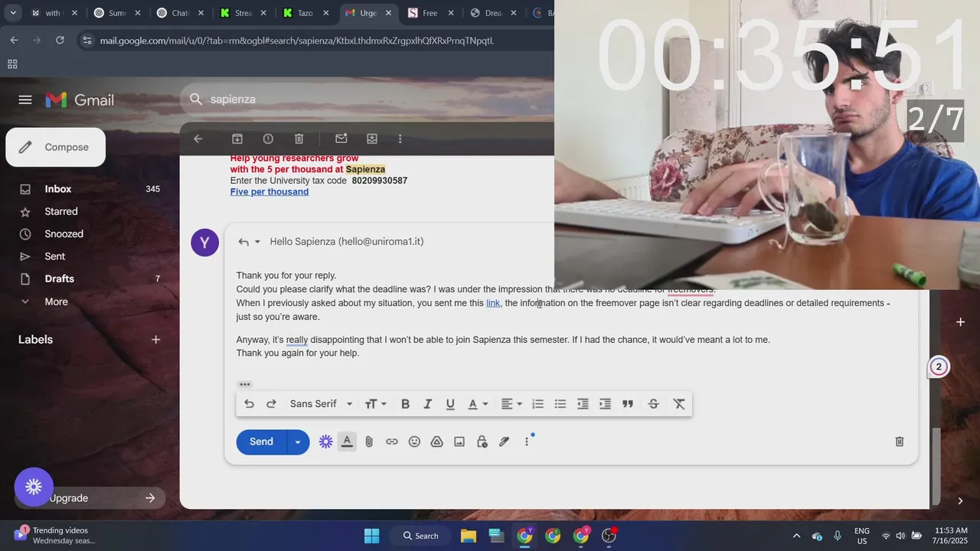Insert link using chain icon
Viewport: 980px width, 551px height.
[392, 442]
